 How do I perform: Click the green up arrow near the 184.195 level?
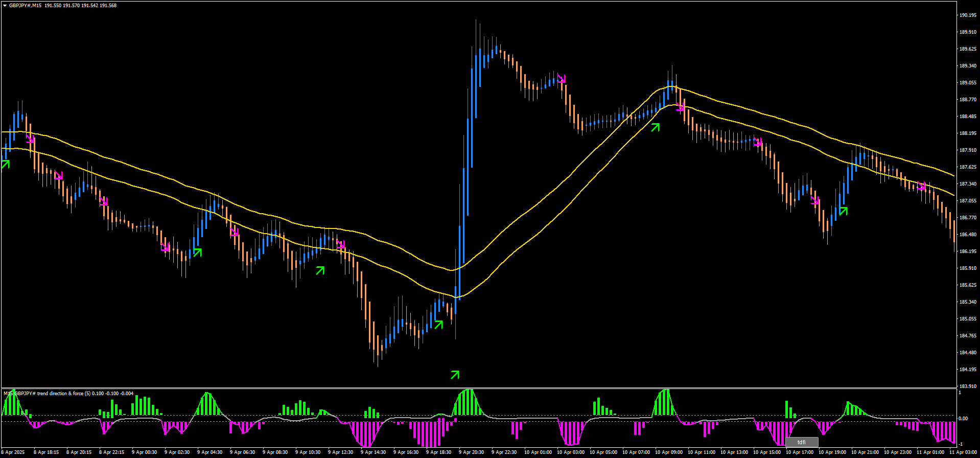pyautogui.click(x=455, y=375)
